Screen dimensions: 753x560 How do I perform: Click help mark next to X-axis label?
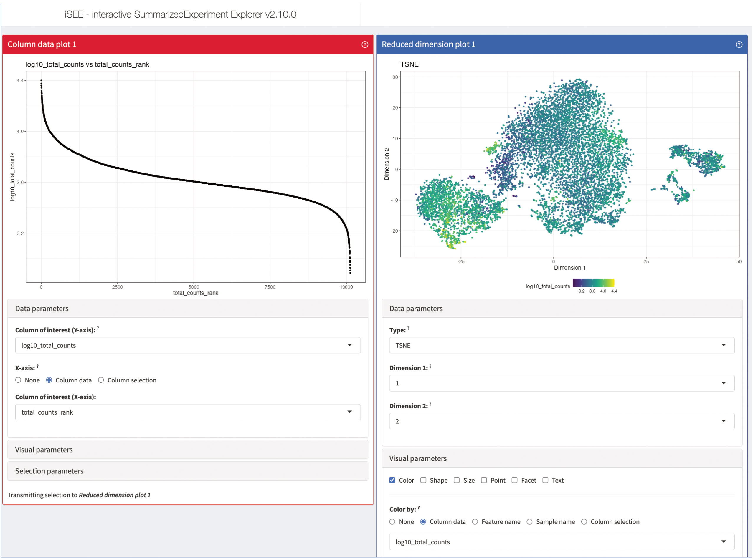point(38,366)
